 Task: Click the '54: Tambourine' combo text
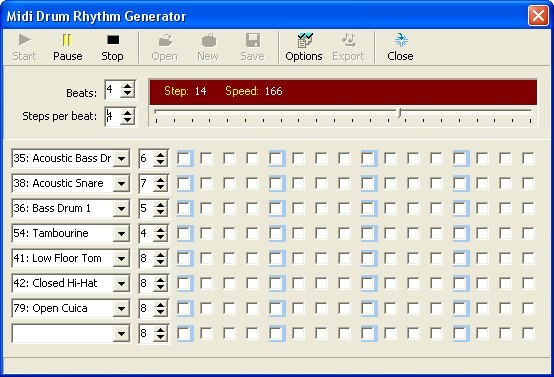point(51,234)
